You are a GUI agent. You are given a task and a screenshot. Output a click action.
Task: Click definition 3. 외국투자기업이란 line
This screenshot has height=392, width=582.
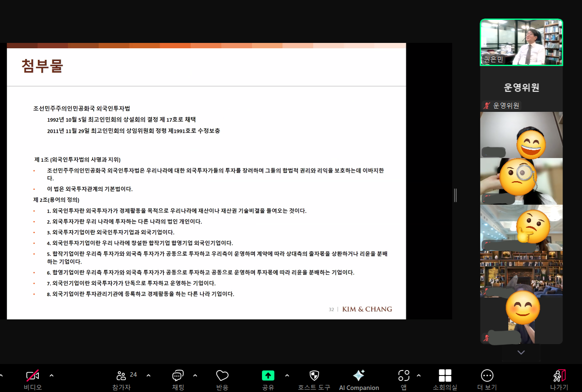point(111,232)
